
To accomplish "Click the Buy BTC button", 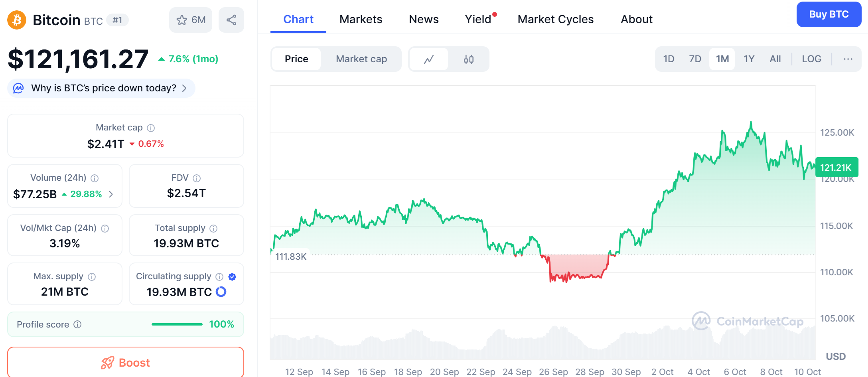I will click(x=829, y=14).
